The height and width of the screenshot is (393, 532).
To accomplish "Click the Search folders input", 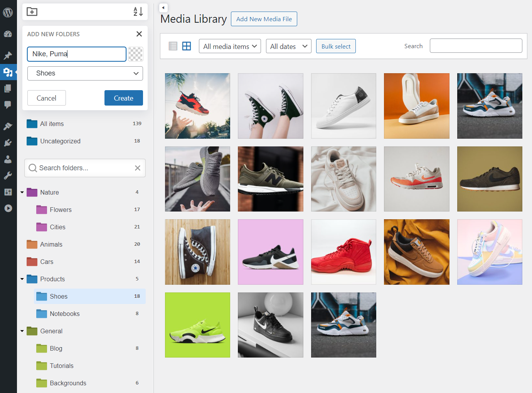I will 85,168.
